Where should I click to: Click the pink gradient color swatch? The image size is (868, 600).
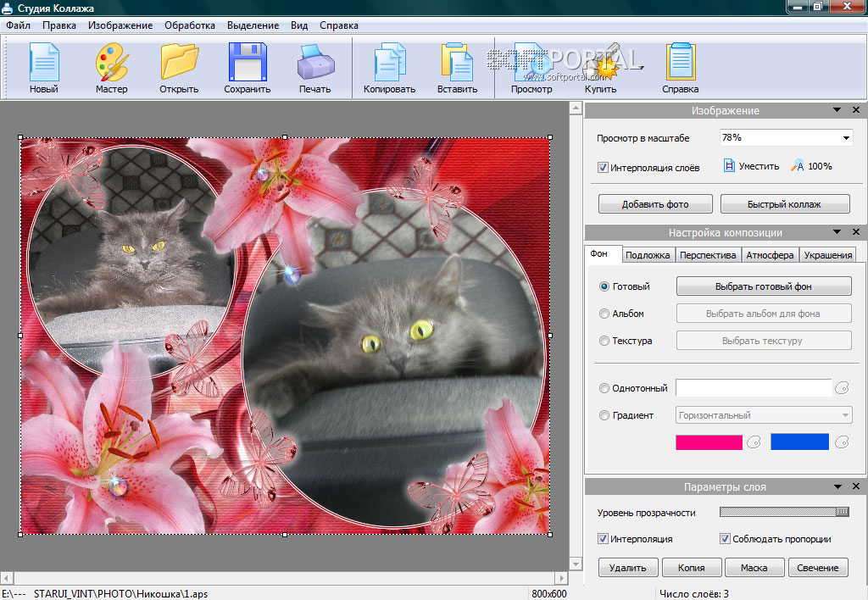709,442
